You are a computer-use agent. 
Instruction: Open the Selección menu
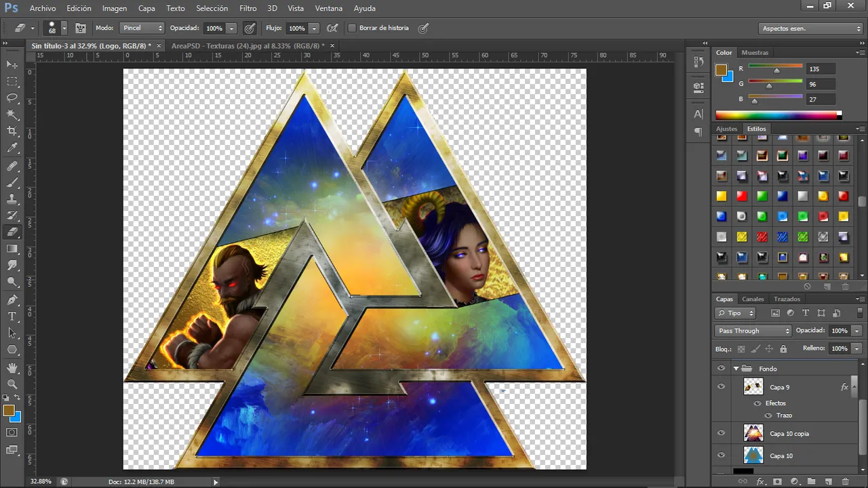pos(212,8)
